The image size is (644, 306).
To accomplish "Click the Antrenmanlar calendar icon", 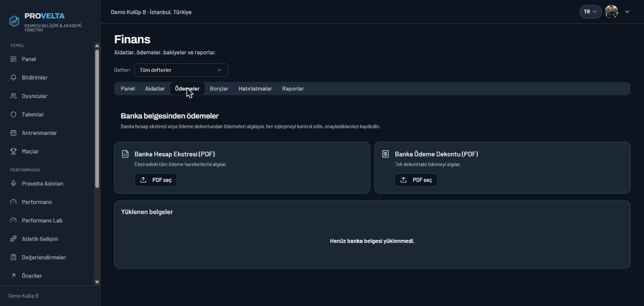I will (13, 133).
